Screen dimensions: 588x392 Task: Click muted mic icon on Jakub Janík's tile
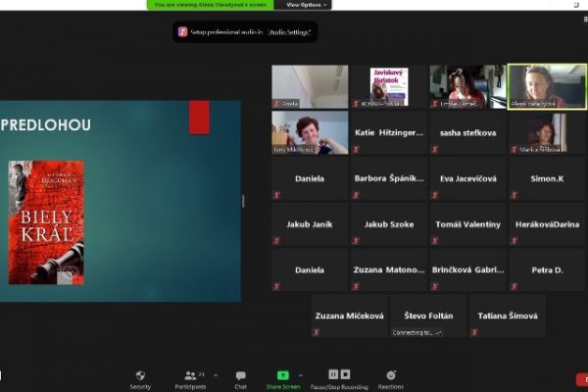pyautogui.click(x=276, y=240)
